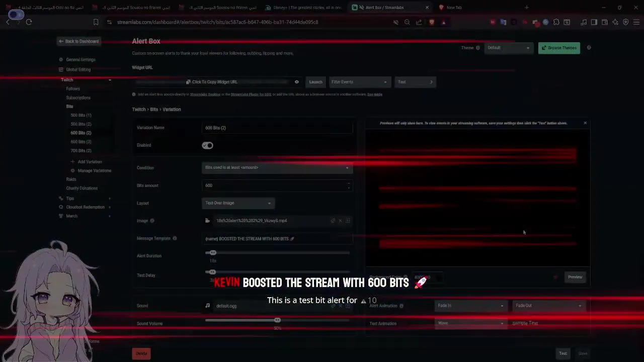Open the Theme Default dropdown
The width and height of the screenshot is (644, 362).
tap(508, 48)
